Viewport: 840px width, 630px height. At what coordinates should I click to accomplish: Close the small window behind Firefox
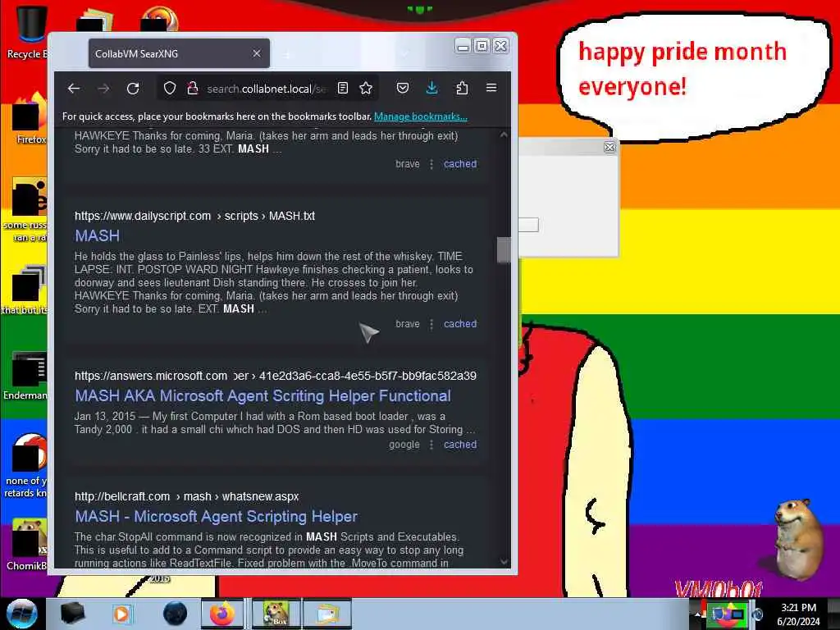point(609,147)
